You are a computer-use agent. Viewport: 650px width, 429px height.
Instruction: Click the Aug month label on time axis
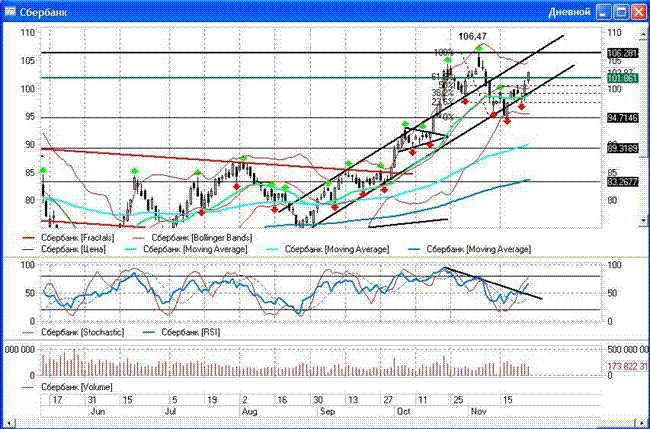tap(250, 412)
